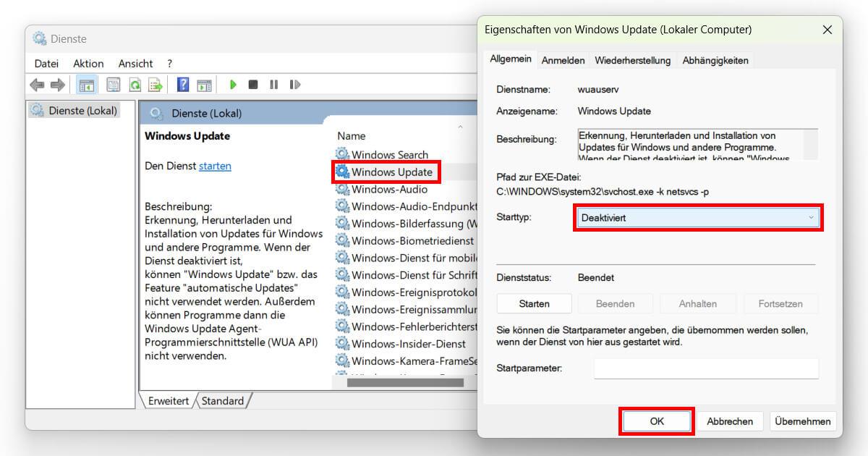This screenshot has width=868, height=456.
Task: Toggle the console tree with show/hide icon
Action: pyautogui.click(x=86, y=85)
